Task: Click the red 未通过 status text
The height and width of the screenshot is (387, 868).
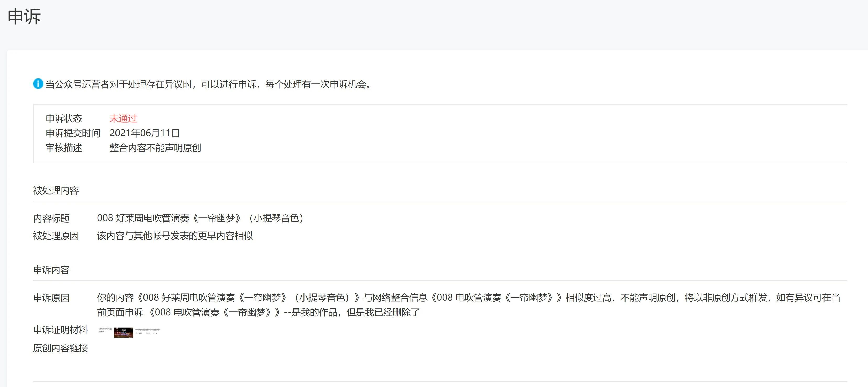Action: coord(123,118)
